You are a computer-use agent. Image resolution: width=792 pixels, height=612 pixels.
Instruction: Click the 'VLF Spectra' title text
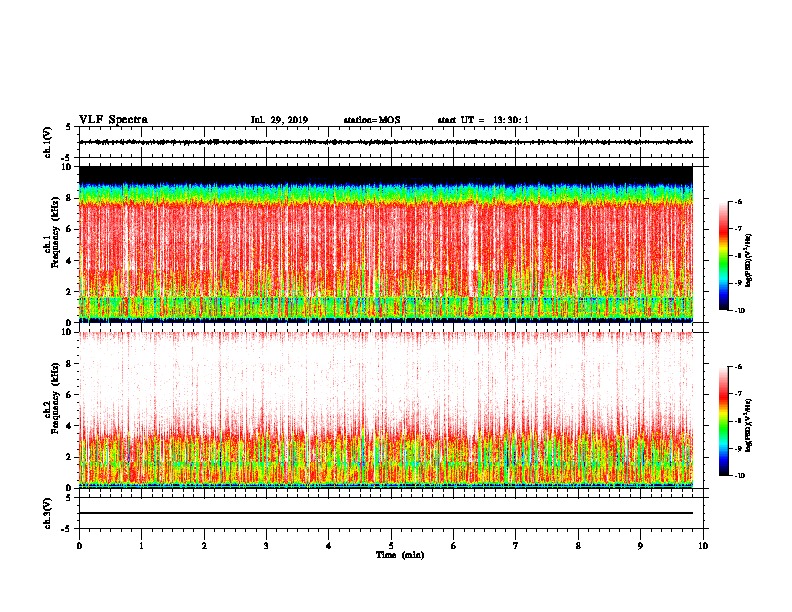coord(113,120)
